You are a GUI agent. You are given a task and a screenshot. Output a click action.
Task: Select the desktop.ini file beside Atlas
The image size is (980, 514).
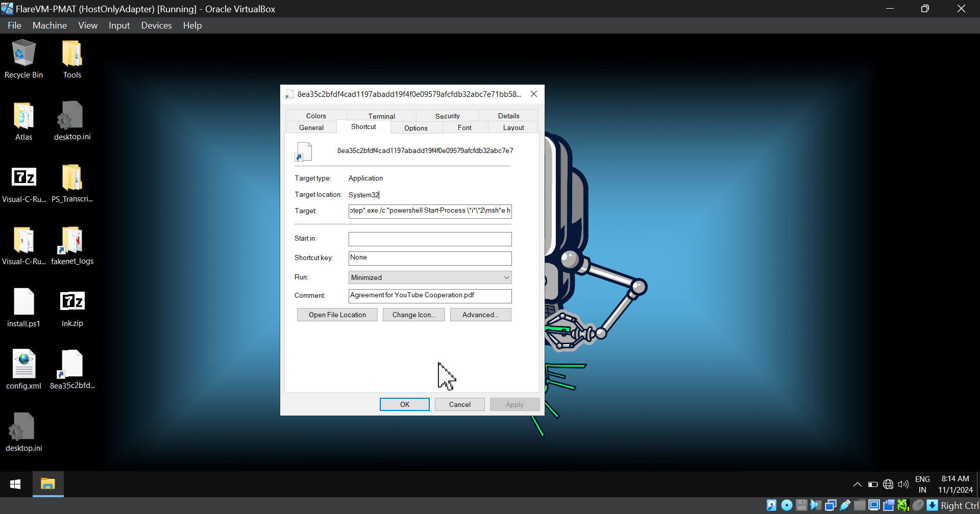click(72, 121)
